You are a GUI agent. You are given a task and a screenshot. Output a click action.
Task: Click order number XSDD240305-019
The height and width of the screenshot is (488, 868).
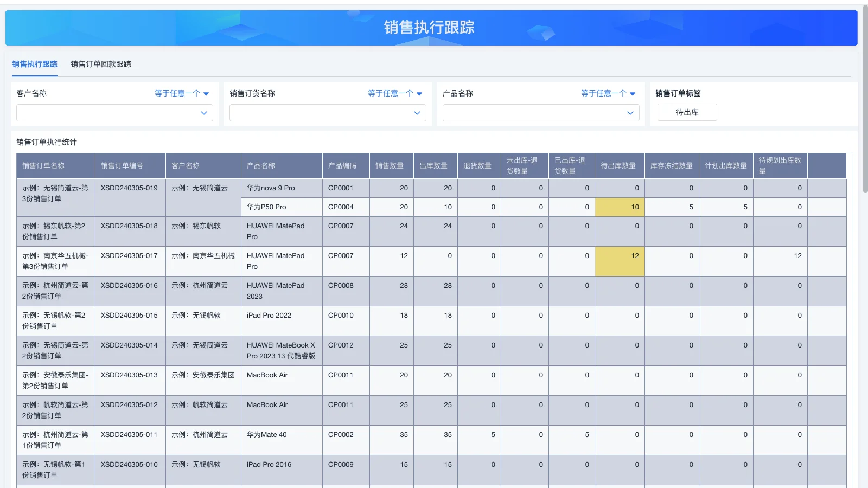click(x=129, y=188)
